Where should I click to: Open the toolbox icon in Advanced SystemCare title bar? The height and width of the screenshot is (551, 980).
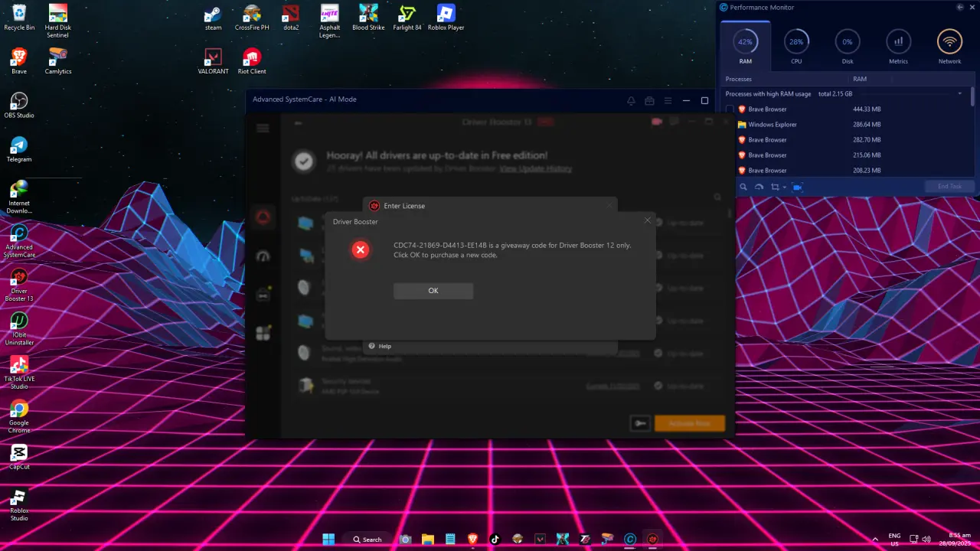tap(649, 100)
